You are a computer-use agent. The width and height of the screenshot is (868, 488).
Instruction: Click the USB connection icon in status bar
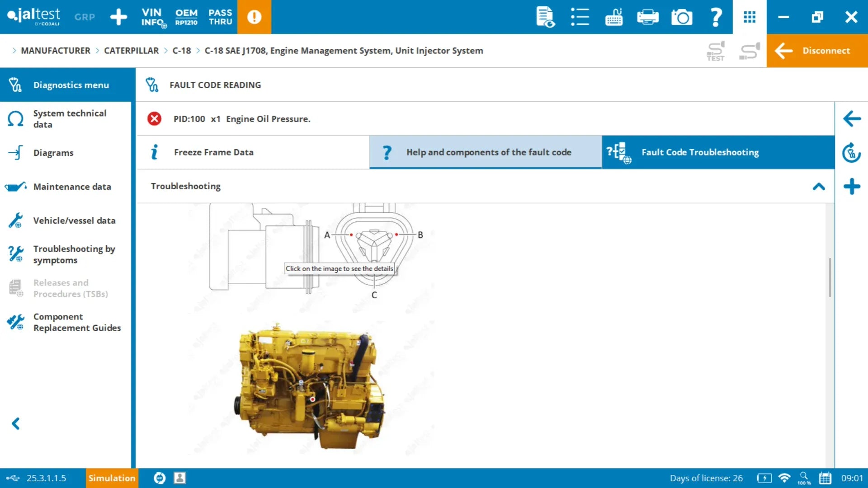point(13,478)
